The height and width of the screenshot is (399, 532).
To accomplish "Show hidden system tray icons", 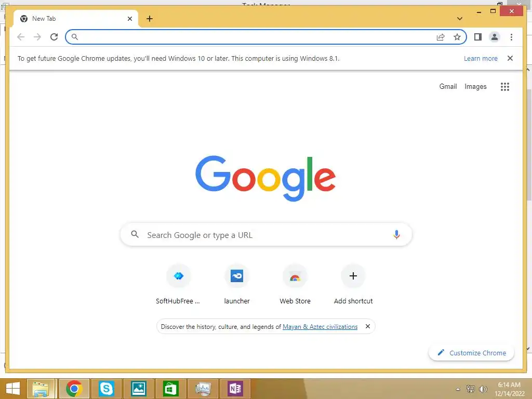I will [458, 389].
